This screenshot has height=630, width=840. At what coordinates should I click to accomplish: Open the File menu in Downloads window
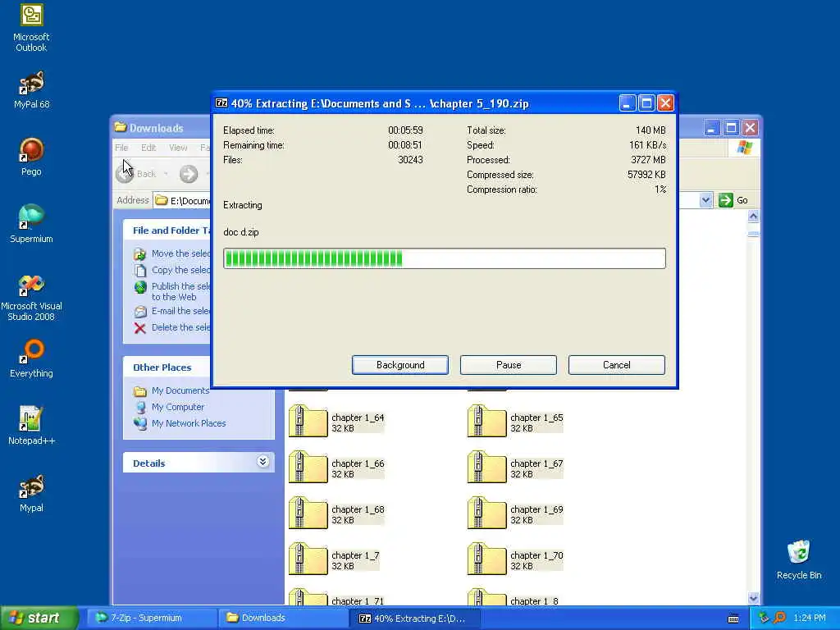[x=121, y=148]
